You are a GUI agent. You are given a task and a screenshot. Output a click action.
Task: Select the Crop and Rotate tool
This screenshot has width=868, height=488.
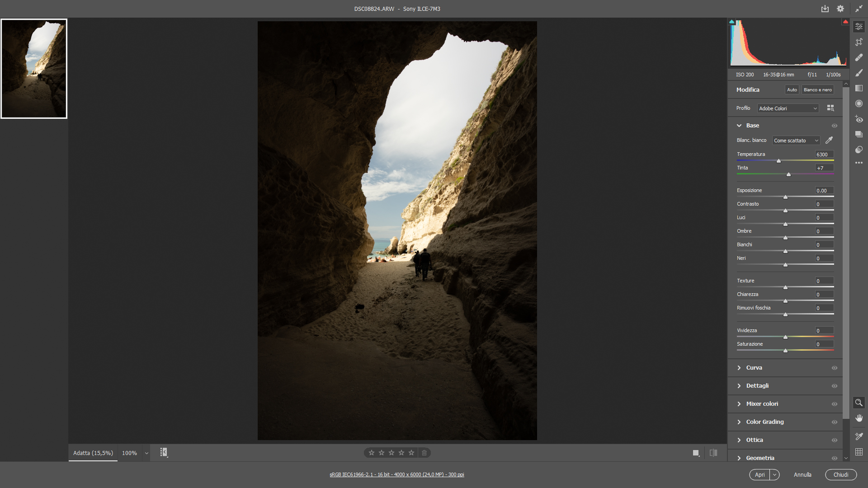click(x=859, y=42)
